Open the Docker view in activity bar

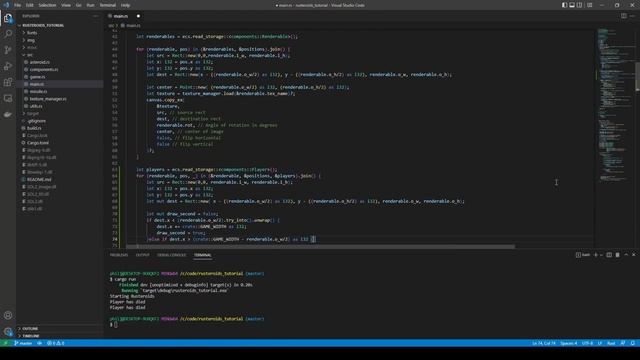coord(8,115)
